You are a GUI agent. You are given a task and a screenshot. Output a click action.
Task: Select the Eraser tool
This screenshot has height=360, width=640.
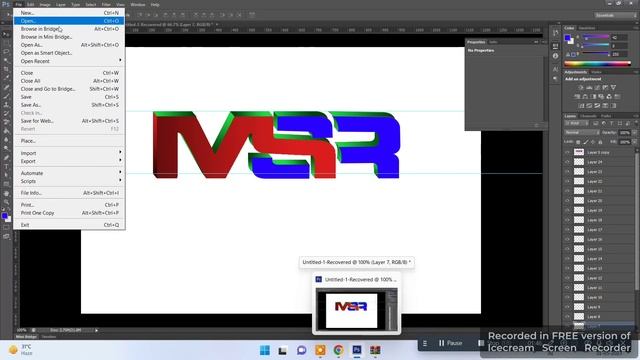tap(6, 122)
